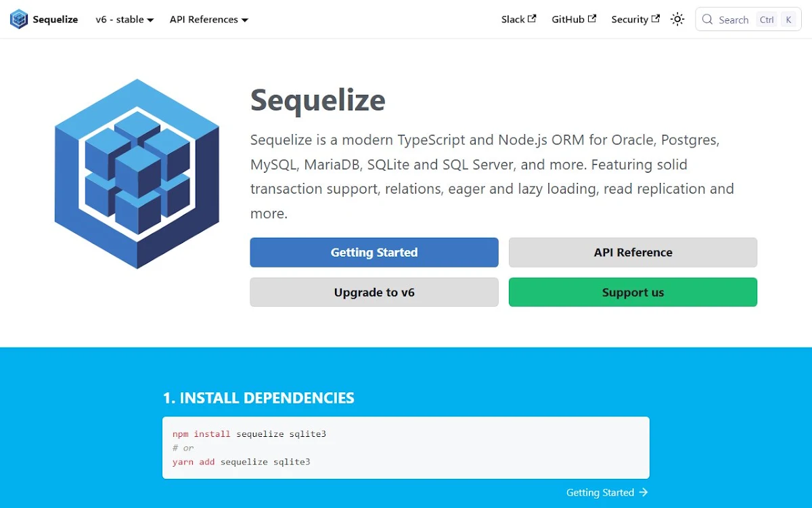Click the '# or' comment line in code block
The width and height of the screenshot is (812, 508).
pos(183,448)
